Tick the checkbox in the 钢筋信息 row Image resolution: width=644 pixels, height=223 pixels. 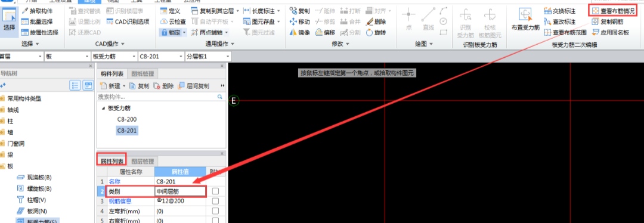(x=215, y=201)
